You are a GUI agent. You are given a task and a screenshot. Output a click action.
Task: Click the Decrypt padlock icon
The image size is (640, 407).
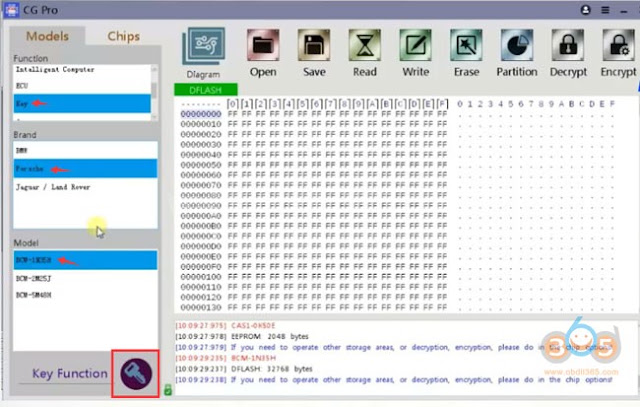(568, 45)
